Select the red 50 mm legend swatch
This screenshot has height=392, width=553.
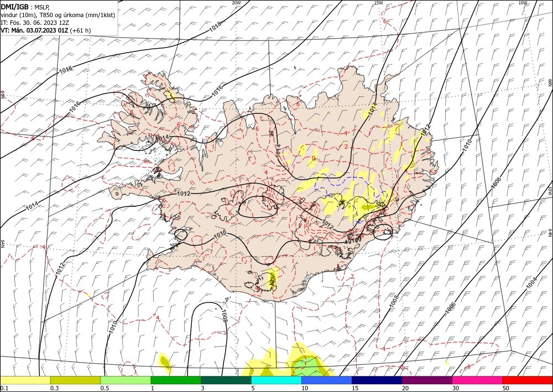click(x=528, y=380)
